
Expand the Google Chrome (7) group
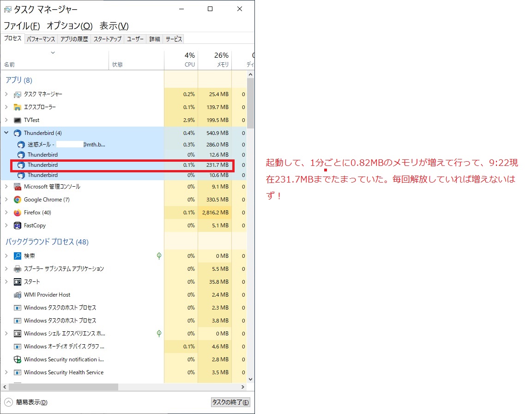click(x=6, y=200)
